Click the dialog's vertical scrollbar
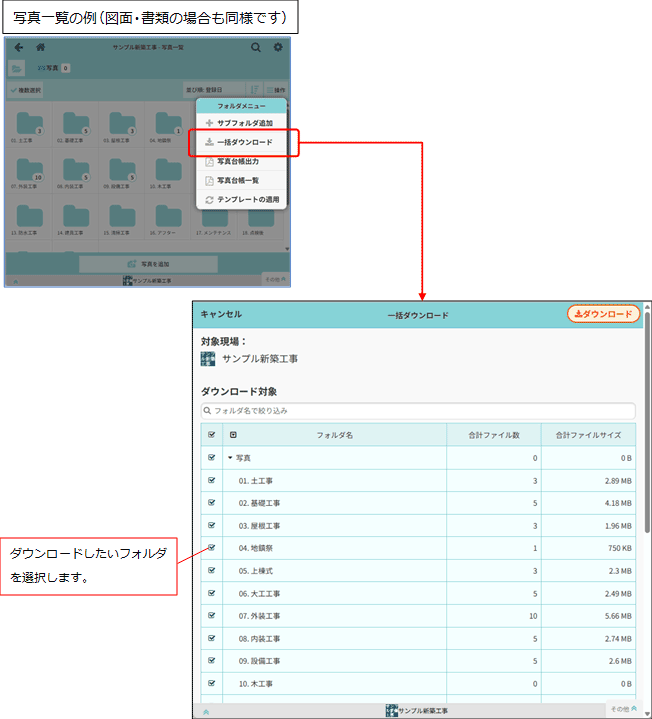Viewport: 652px width, 719px height. (x=647, y=422)
